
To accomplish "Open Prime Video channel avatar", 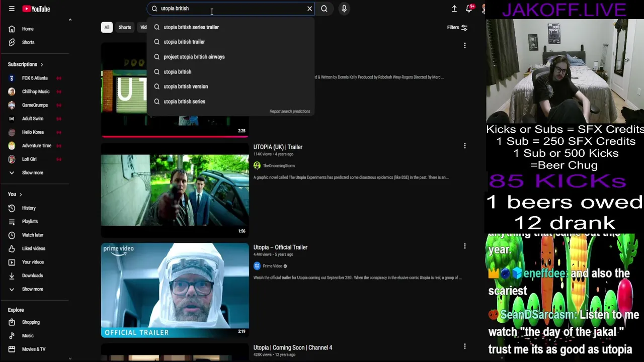I will 257,266.
